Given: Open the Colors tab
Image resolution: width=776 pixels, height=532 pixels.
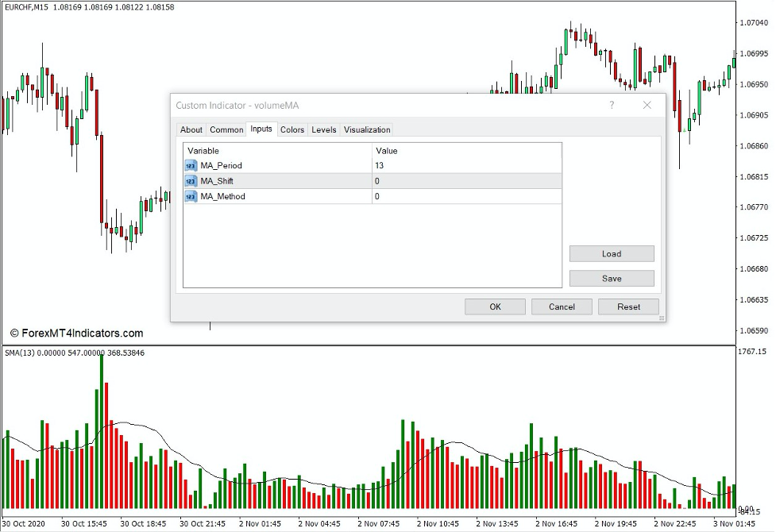Looking at the screenshot, I should (292, 129).
